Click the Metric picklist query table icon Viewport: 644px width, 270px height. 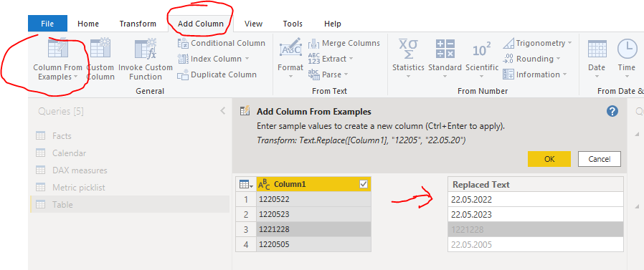41,188
